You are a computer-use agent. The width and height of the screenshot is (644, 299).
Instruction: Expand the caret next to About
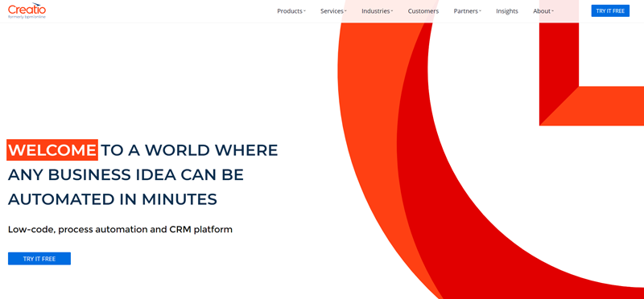pos(552,11)
